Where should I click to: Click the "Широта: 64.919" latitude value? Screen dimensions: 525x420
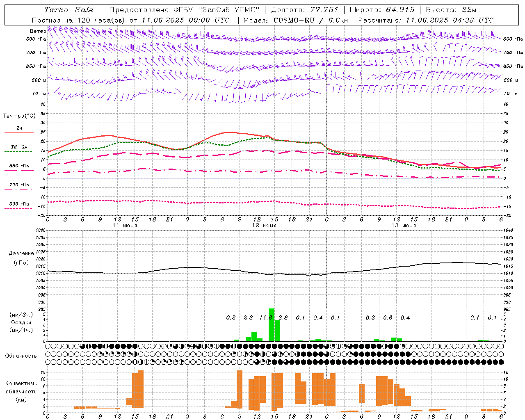[x=382, y=10]
